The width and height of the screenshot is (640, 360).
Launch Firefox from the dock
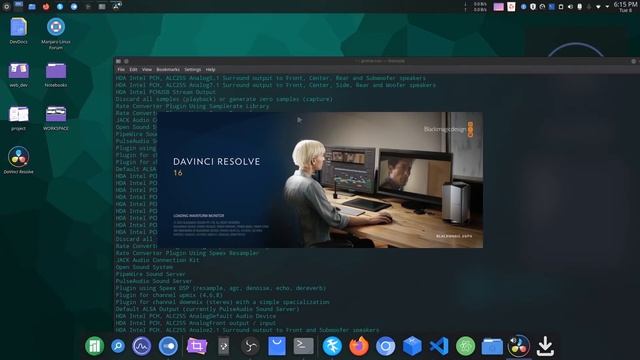[359, 346]
